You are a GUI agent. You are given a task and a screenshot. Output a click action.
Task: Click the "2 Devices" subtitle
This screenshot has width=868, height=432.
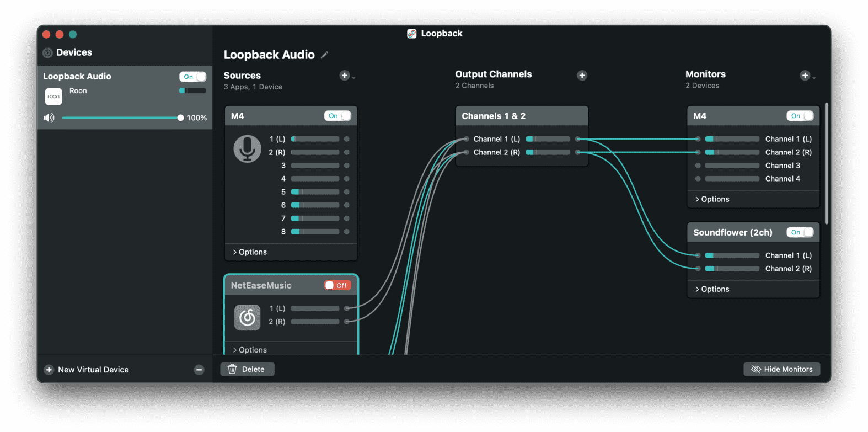(702, 86)
